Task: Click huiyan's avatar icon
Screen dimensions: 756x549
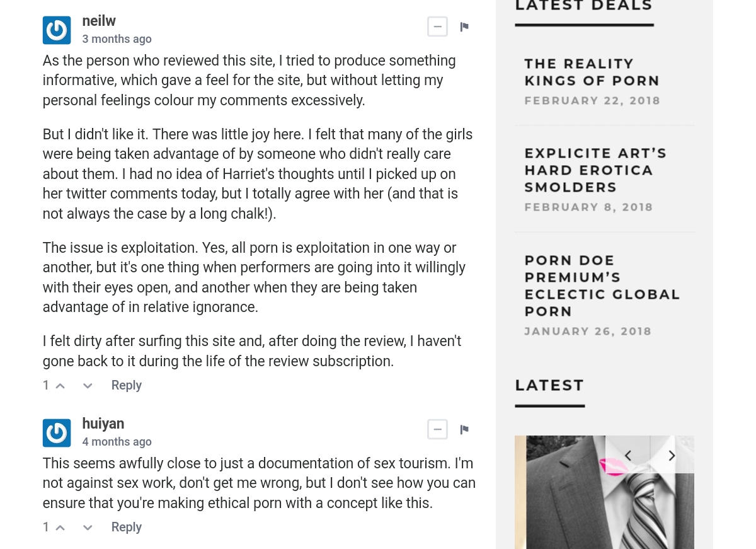Action: tap(57, 433)
